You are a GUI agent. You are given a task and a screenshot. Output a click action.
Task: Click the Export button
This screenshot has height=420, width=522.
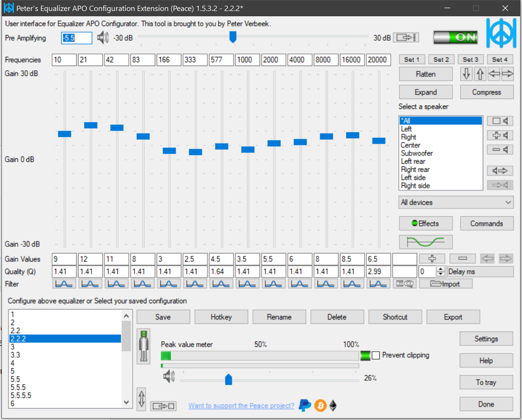[453, 317]
